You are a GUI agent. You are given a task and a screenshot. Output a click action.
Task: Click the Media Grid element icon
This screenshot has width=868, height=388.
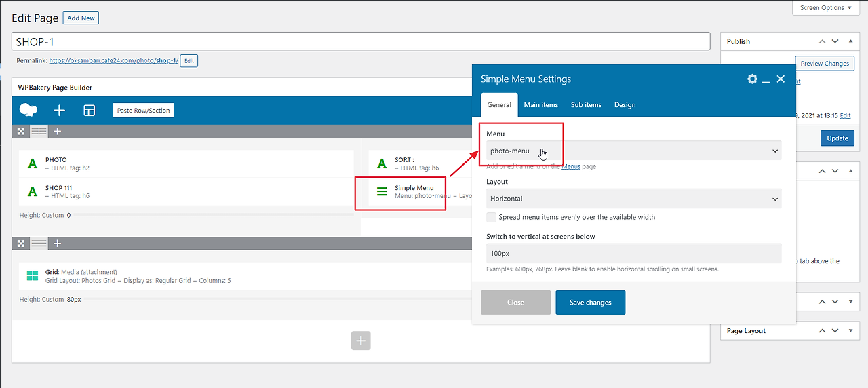pos(32,275)
